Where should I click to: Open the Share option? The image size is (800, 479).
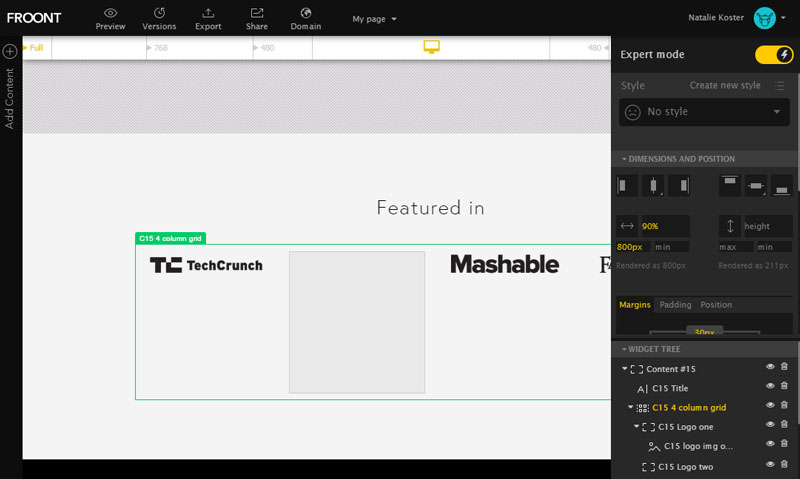click(x=257, y=18)
